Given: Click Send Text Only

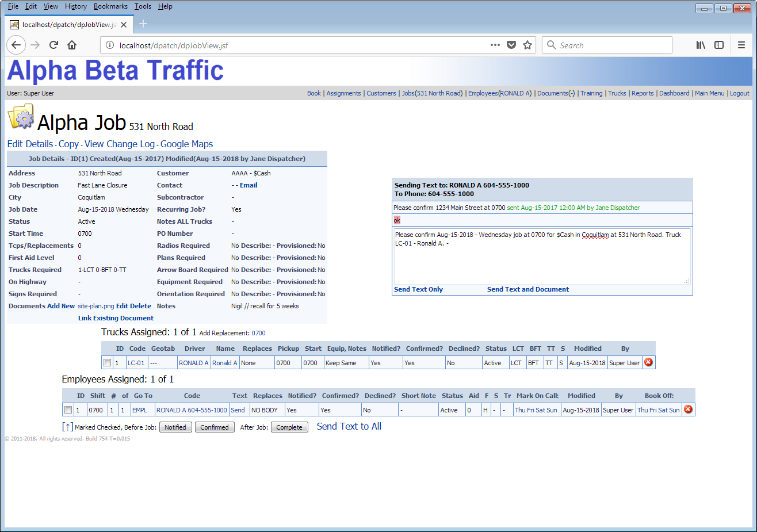Looking at the screenshot, I should point(418,289).
